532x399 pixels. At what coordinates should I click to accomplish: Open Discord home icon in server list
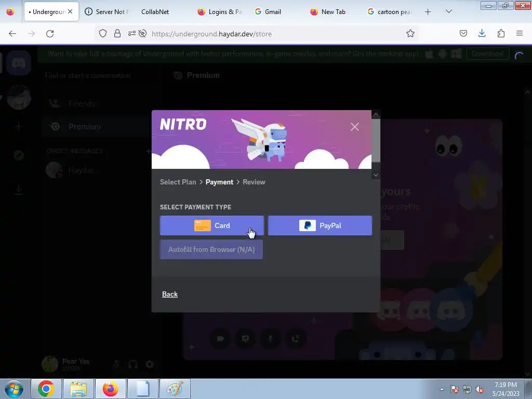click(x=19, y=63)
